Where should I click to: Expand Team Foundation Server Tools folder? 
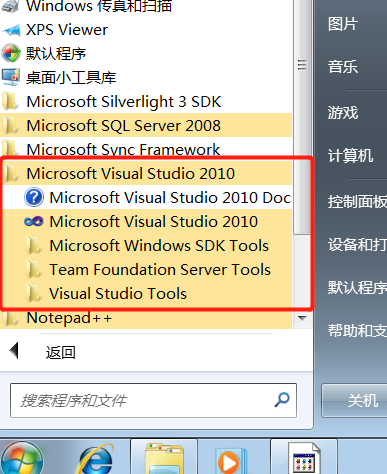[146, 270]
